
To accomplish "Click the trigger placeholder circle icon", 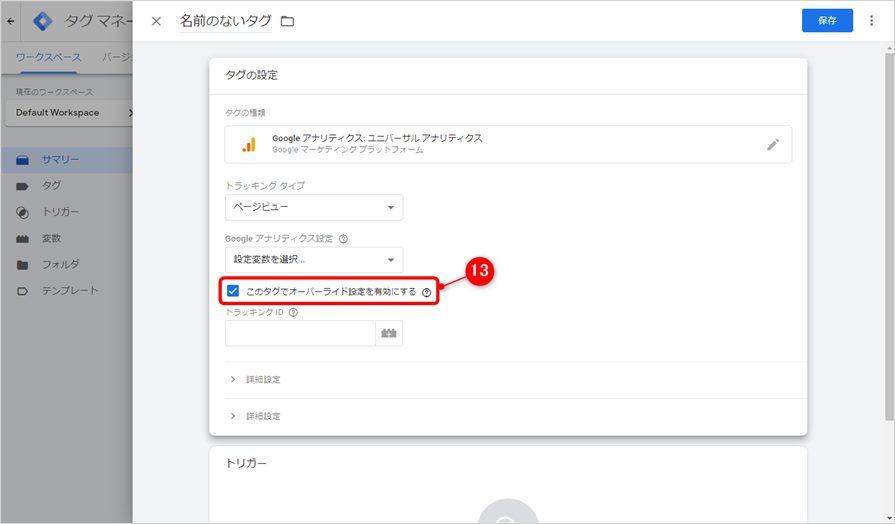I will (507, 511).
